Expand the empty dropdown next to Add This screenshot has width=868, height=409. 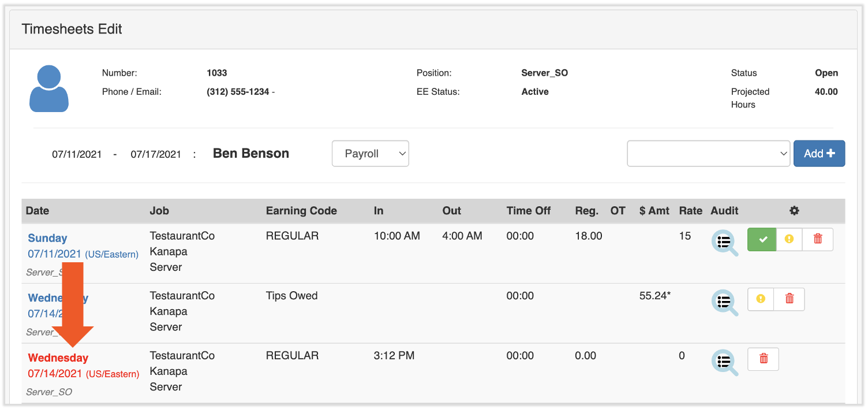[708, 153]
